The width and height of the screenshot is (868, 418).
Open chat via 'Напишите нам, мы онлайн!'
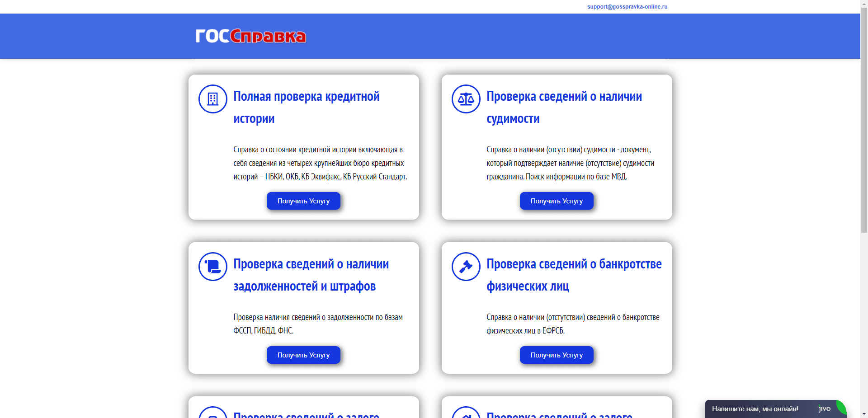[755, 409]
